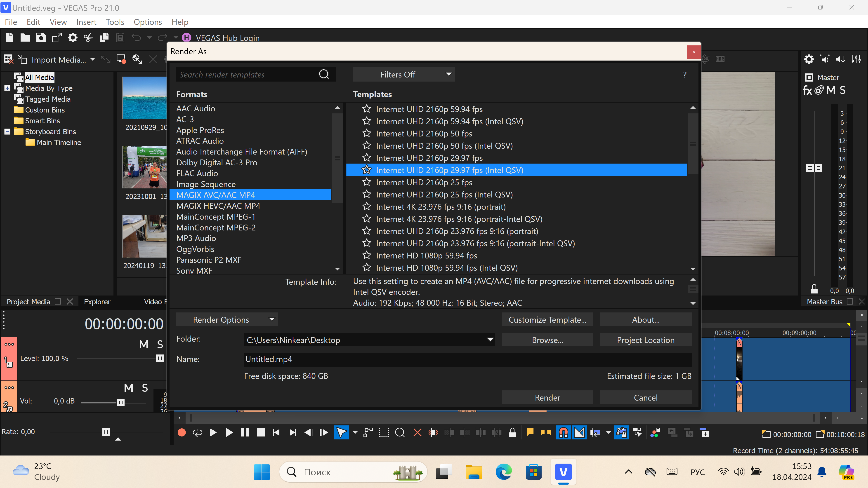This screenshot has height=488, width=868.
Task: Solo the audio track with S button
Action: (x=145, y=388)
